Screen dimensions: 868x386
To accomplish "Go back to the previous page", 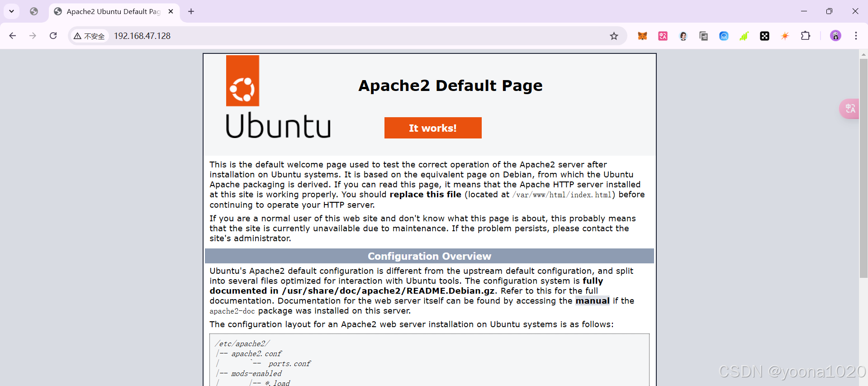I will pos(13,36).
